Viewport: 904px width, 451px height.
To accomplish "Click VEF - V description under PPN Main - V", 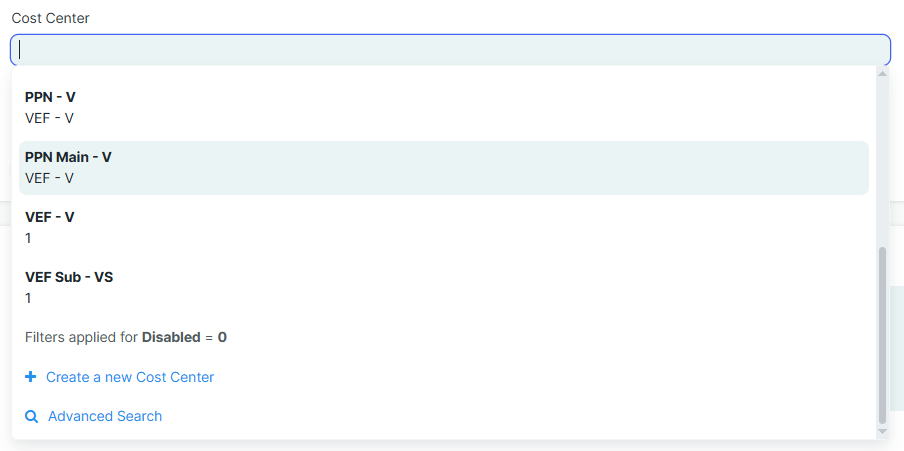I will click(x=50, y=178).
